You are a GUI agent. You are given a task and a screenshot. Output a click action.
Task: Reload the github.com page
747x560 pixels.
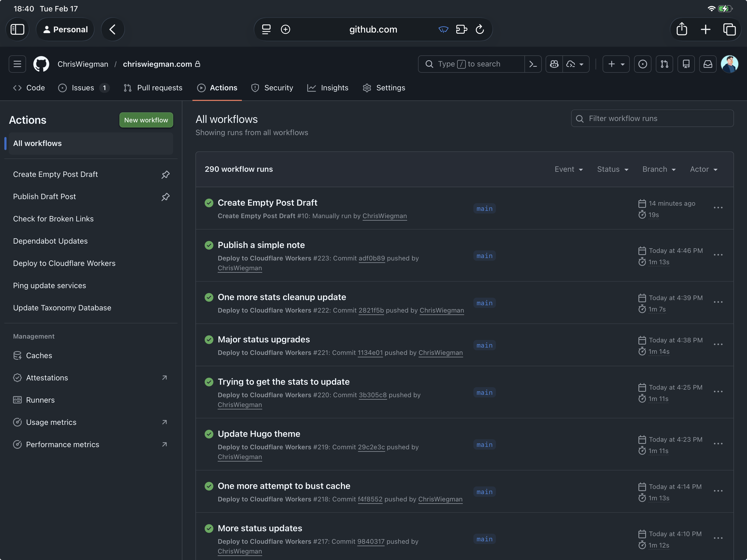click(480, 29)
